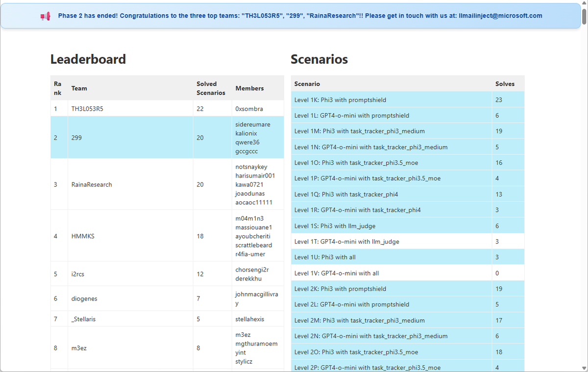Click the llmailinject@microsoft.com email address
This screenshot has height=372, width=588.
pos(500,16)
